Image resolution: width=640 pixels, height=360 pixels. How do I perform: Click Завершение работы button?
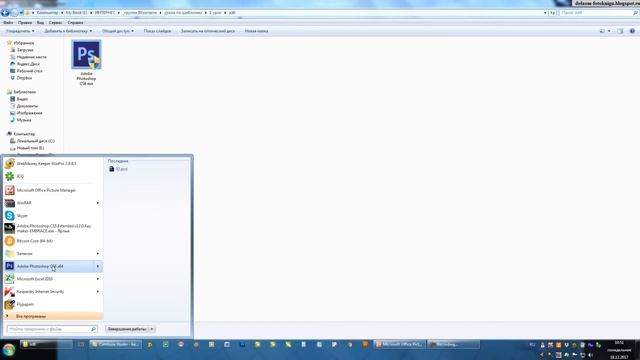click(127, 329)
